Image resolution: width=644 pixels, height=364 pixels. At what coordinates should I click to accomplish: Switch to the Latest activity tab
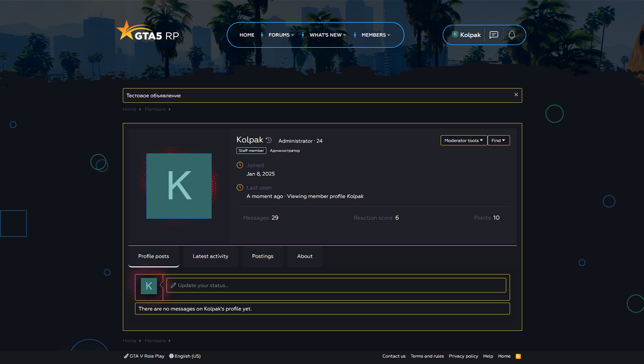click(x=210, y=256)
